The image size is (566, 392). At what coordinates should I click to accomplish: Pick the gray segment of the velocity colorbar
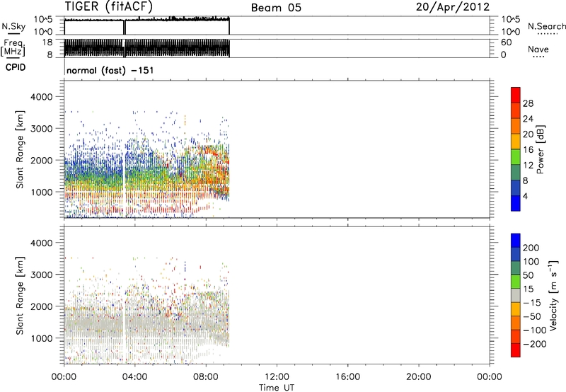pyautogui.click(x=516, y=295)
